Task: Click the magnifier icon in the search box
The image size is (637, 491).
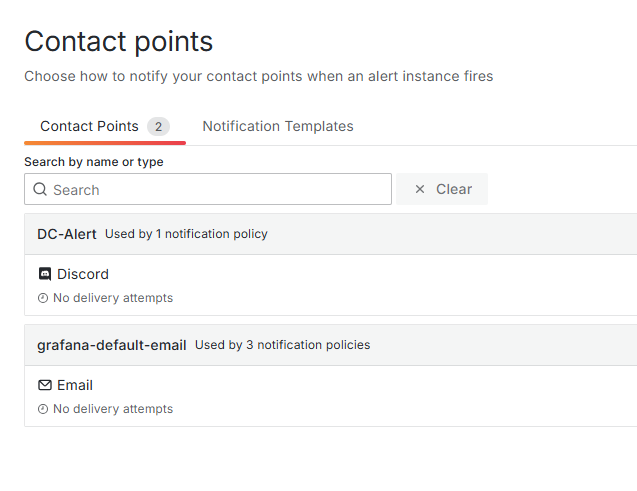Action: point(40,190)
